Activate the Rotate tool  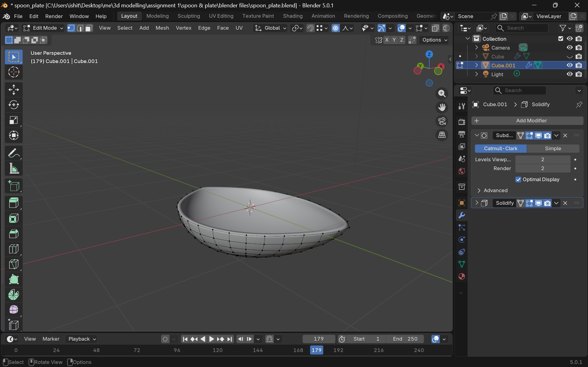14,105
